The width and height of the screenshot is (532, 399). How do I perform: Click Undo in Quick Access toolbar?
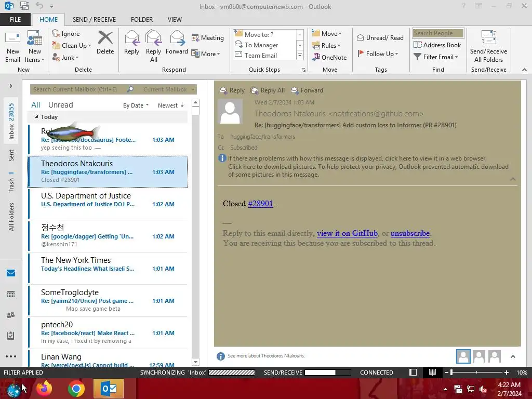coord(39,6)
